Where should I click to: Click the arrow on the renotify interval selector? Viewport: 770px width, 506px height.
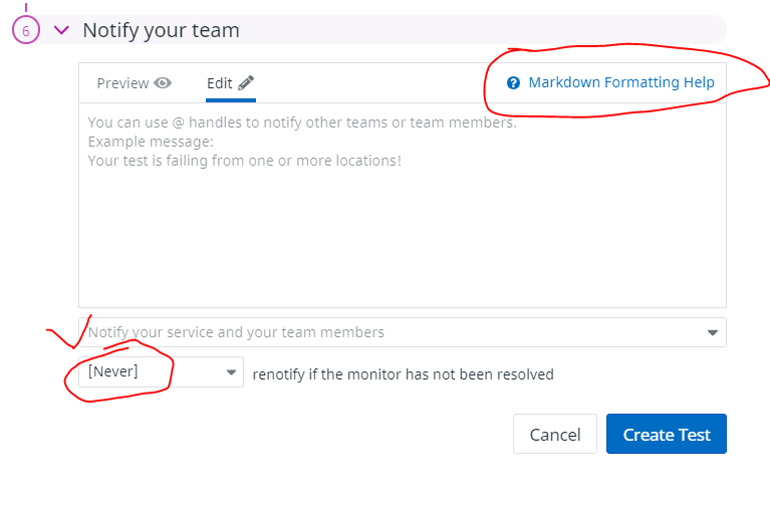pos(230,372)
